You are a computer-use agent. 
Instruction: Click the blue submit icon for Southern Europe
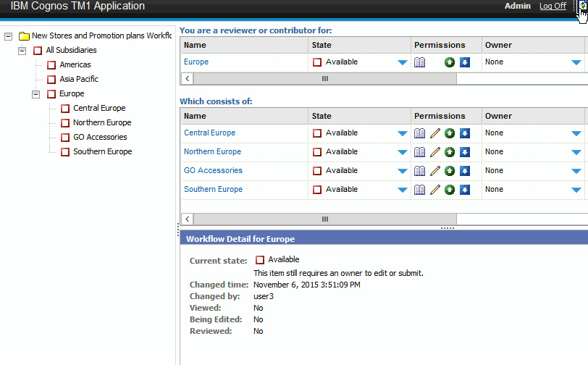click(x=465, y=190)
